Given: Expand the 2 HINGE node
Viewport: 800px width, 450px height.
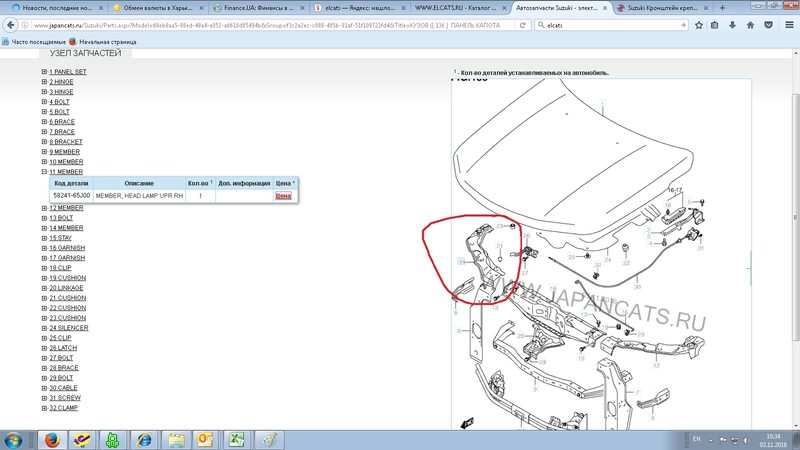Looking at the screenshot, I should pyautogui.click(x=44, y=82).
